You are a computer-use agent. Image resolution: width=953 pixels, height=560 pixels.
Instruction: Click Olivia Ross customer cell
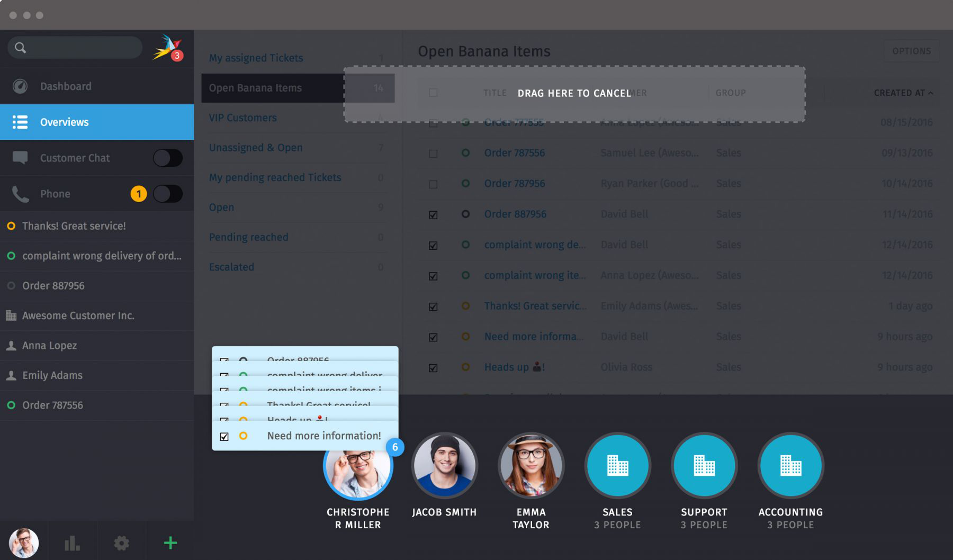(626, 367)
